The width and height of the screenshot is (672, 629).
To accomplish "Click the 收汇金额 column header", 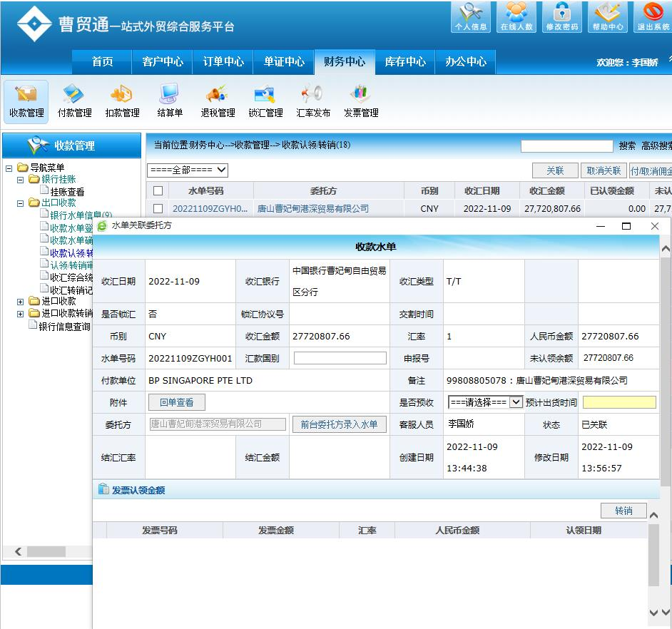I will pyautogui.click(x=547, y=190).
